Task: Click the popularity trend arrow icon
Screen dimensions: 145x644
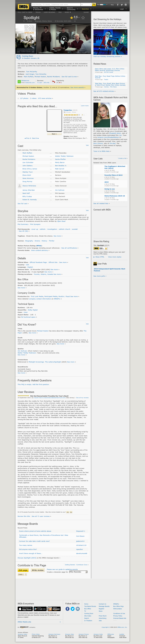Action: [53, 82]
